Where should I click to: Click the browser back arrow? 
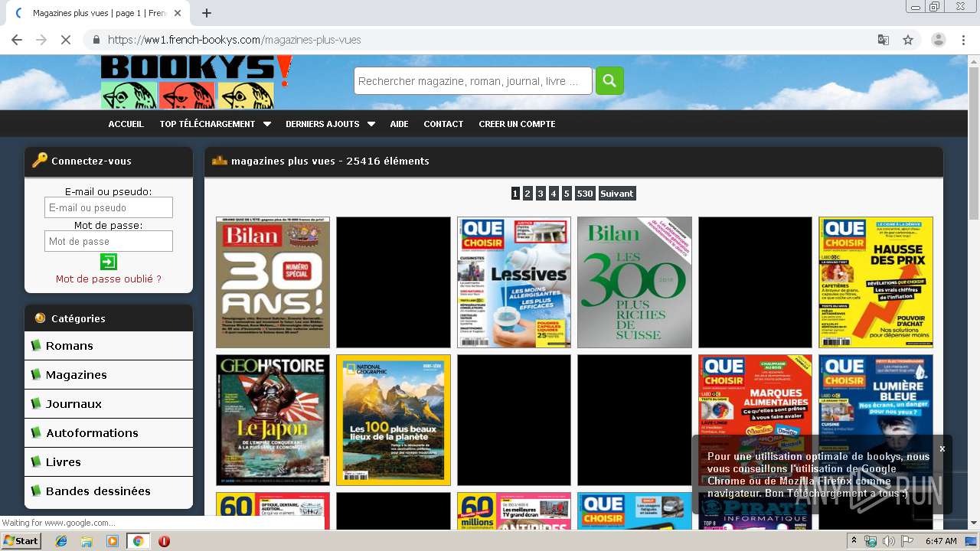click(x=17, y=40)
